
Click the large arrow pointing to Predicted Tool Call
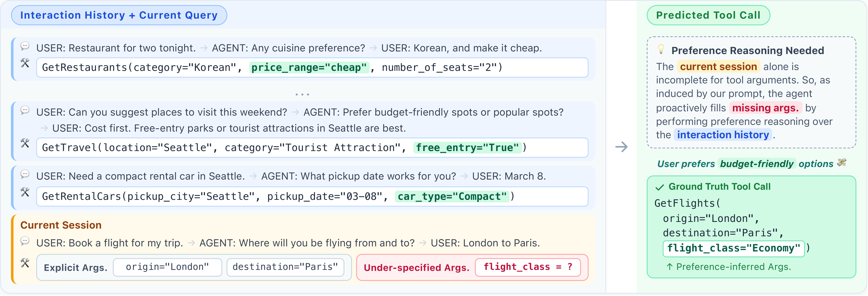pos(621,147)
